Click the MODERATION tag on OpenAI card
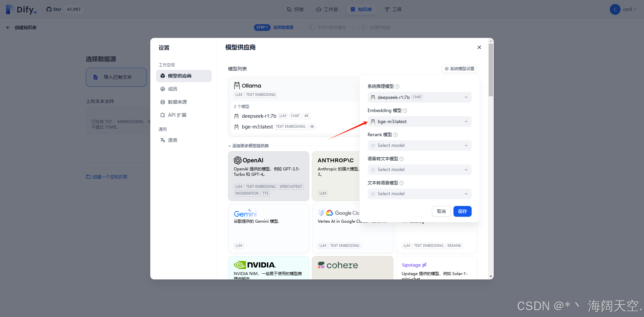This screenshot has height=317, width=644. point(247,194)
